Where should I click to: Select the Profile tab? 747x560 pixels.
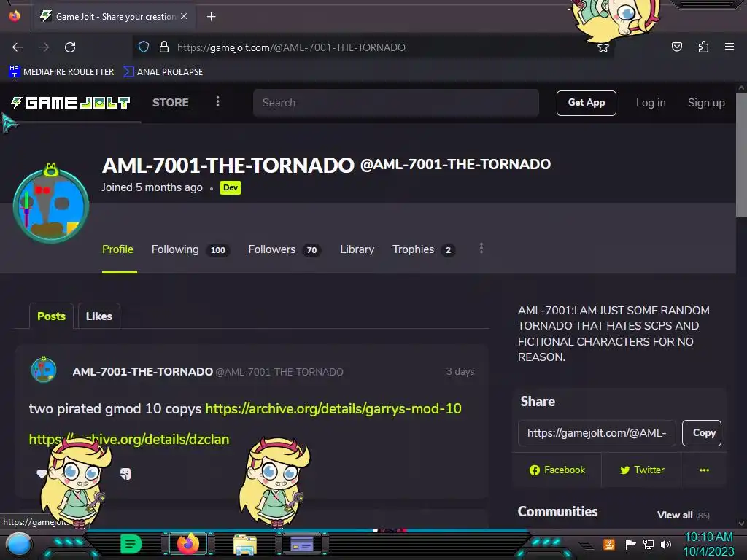point(117,249)
